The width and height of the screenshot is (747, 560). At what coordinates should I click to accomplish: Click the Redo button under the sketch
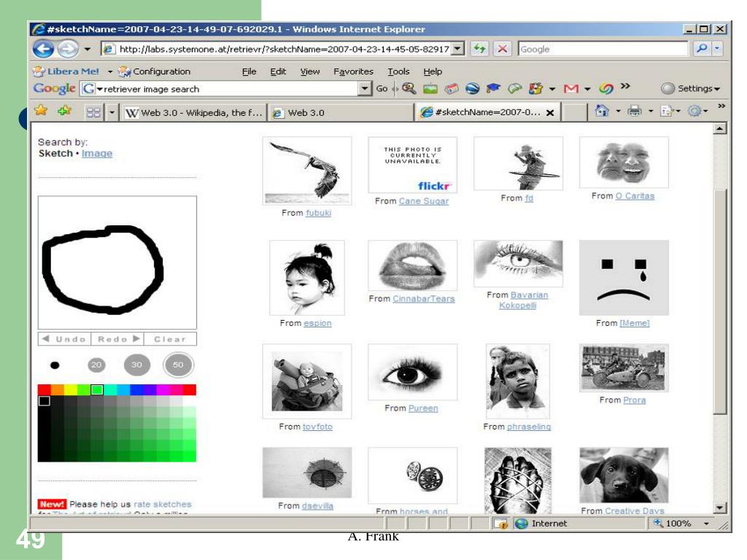117,339
